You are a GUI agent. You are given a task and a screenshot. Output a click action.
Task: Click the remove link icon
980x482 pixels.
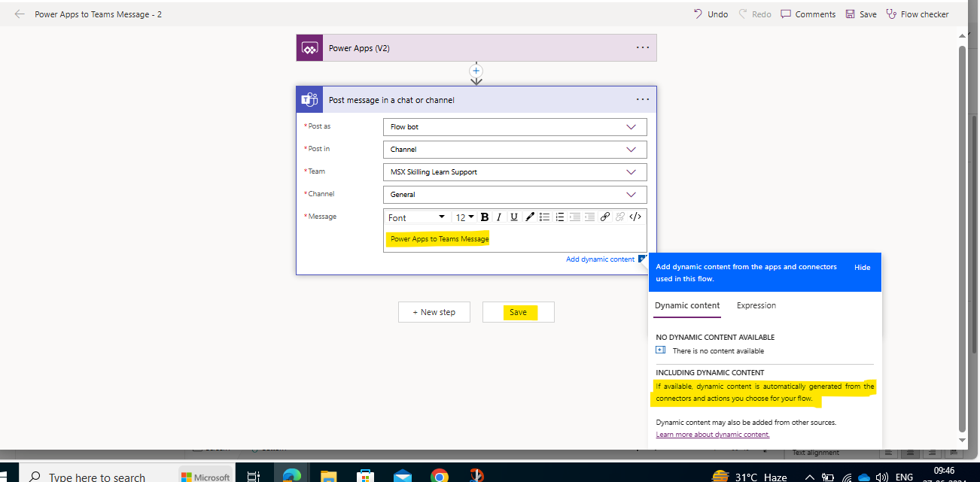coord(620,217)
